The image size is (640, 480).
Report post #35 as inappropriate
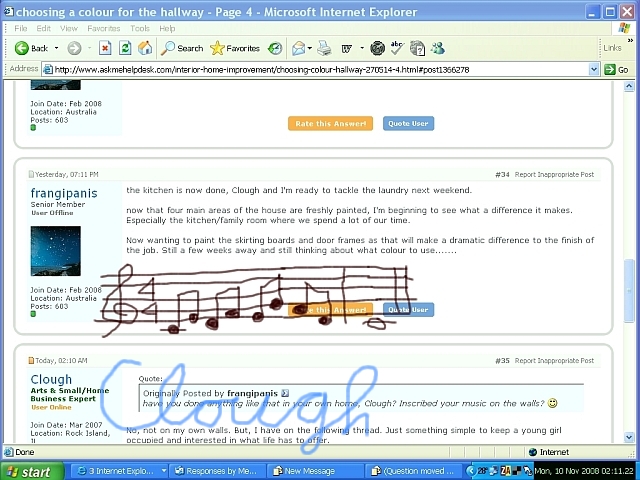click(554, 360)
